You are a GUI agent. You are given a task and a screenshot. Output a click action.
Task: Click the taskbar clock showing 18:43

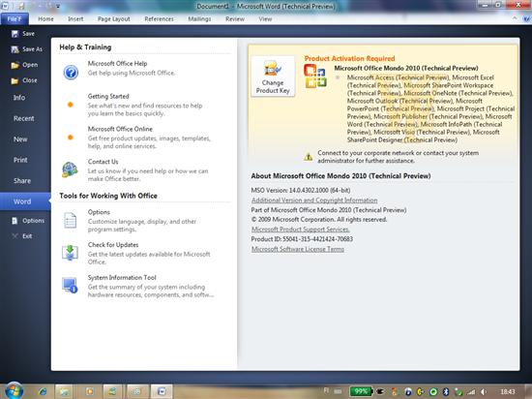click(x=508, y=392)
